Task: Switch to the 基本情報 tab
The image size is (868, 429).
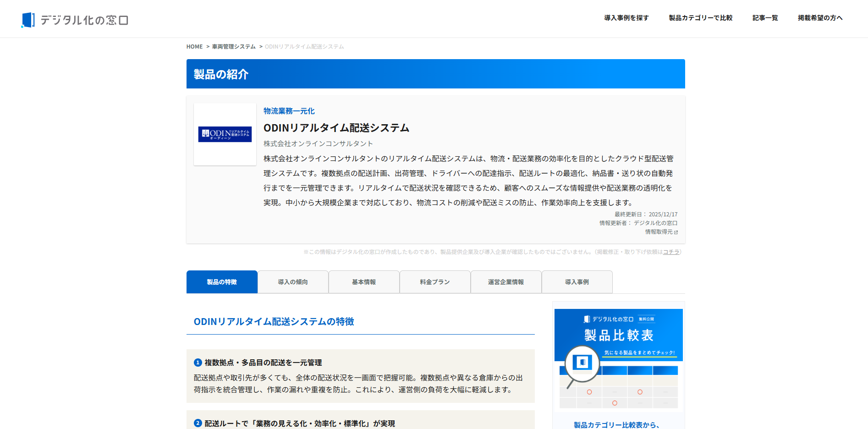Action: pyautogui.click(x=364, y=281)
